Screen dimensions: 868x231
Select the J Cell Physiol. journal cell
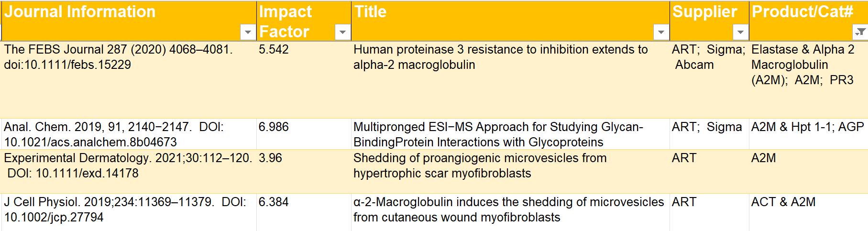(125, 209)
